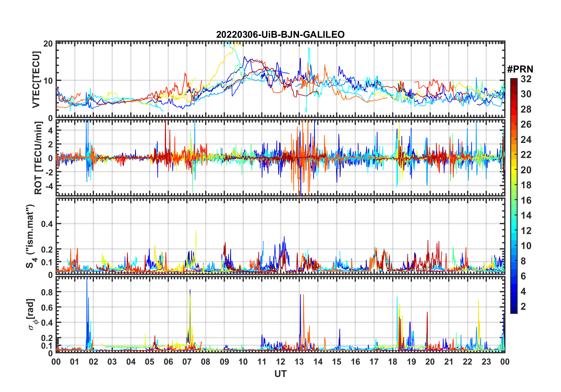Select the VTEC[TECU] y-axis label

36,80
